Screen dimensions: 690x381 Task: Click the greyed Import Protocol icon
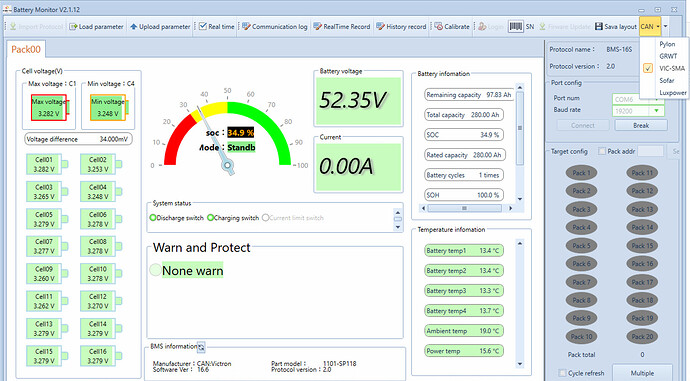click(x=13, y=26)
